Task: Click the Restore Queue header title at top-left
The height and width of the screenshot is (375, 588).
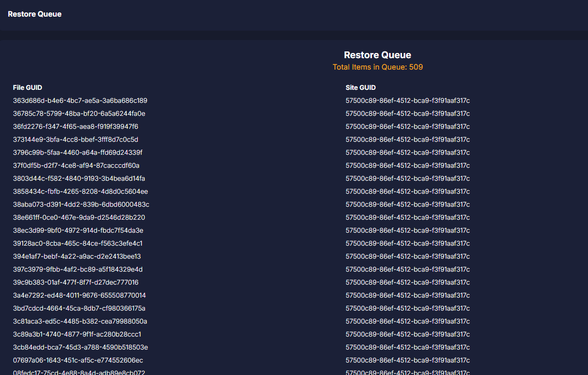Action: pos(35,14)
